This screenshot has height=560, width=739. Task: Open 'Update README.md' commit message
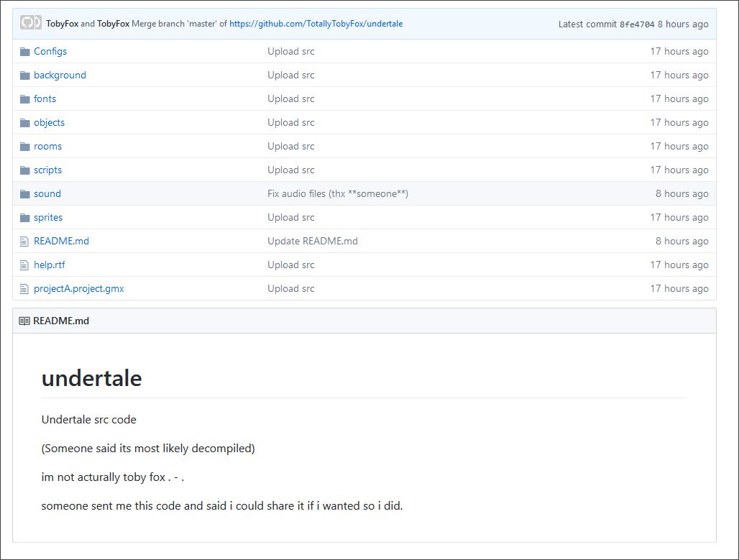pos(313,241)
